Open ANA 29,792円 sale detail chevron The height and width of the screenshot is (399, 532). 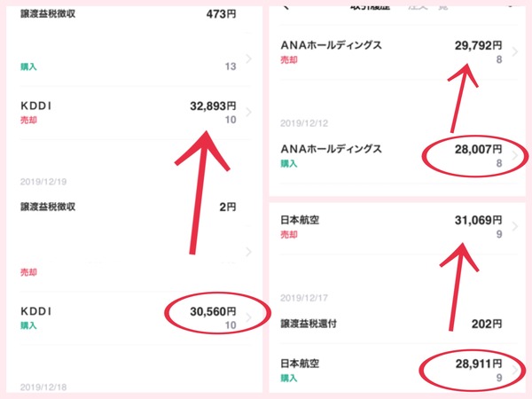point(515,52)
